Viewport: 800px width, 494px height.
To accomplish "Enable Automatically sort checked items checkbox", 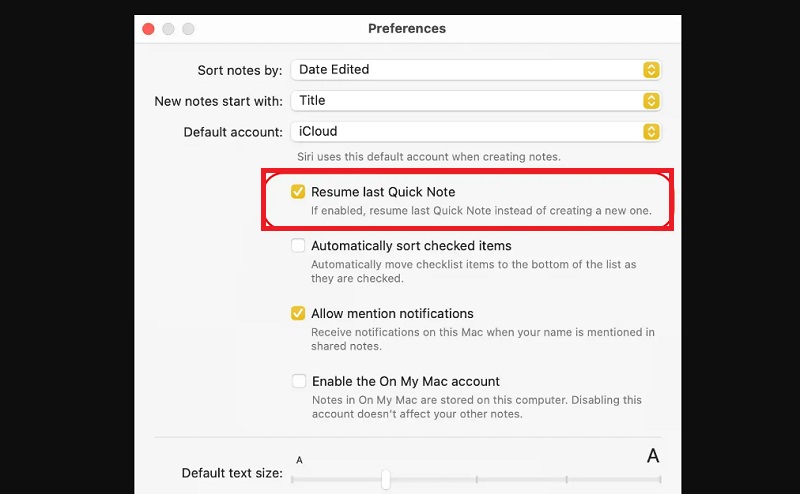I will tap(298, 246).
